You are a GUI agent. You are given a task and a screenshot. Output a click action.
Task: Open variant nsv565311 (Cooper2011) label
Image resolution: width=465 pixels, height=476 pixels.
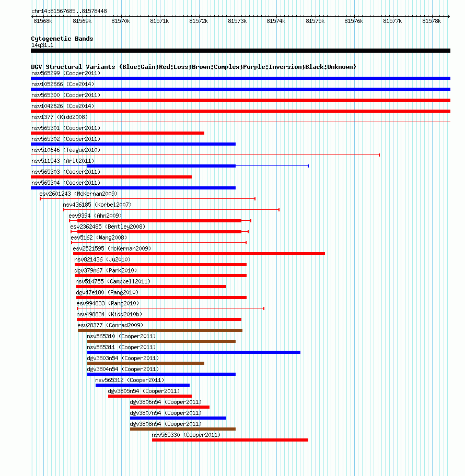121,347
